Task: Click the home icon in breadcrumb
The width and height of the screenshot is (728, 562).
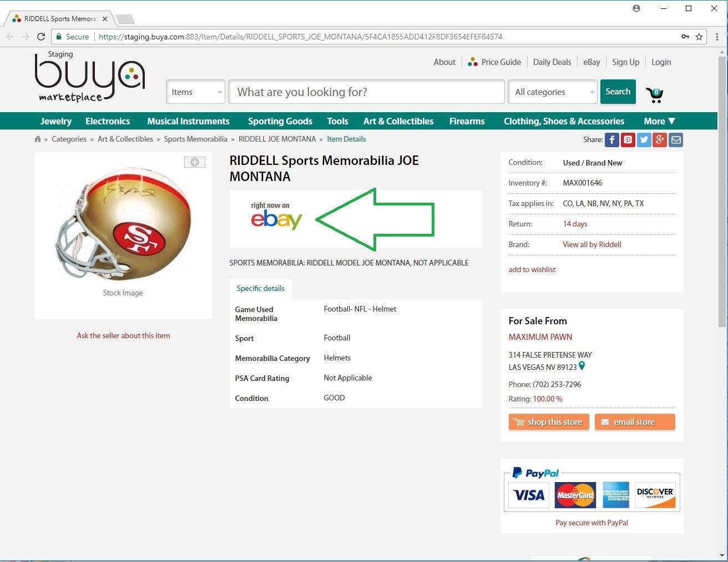Action: [x=38, y=139]
